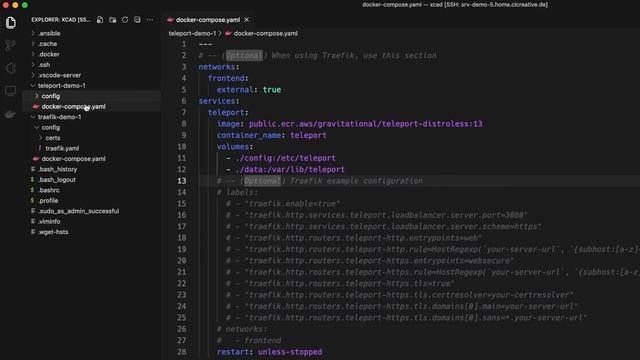640x360 pixels.
Task: Click the 'traefik.enable=true' comment line
Action: [283, 204]
